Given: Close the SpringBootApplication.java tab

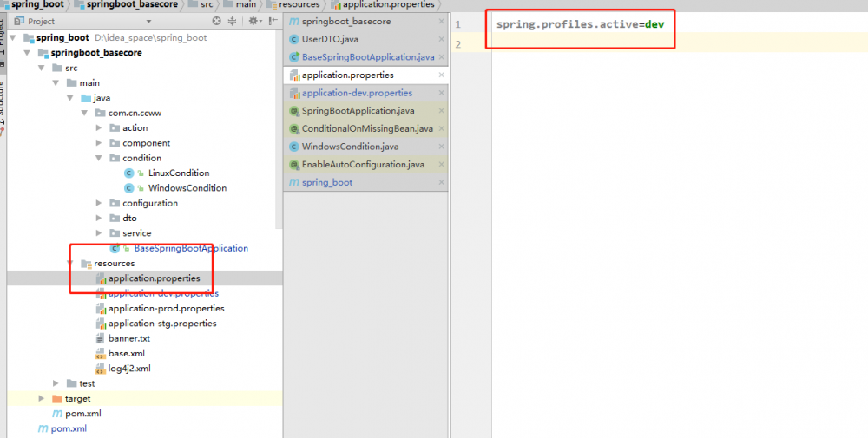Looking at the screenshot, I should click(441, 111).
